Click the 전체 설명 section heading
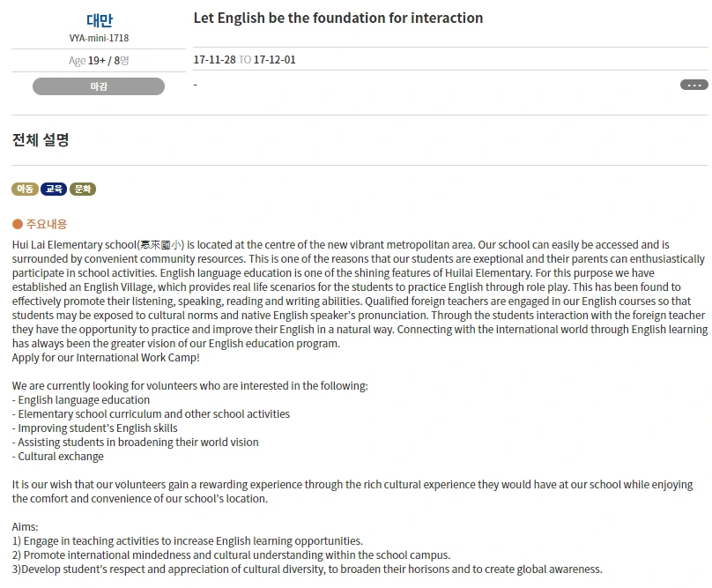Image resolution: width=712 pixels, height=588 pixels. coord(41,140)
